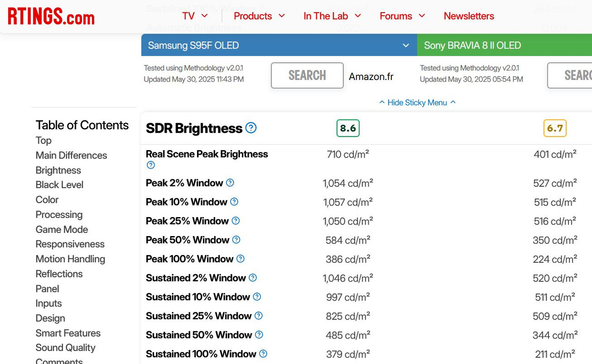Select Sony 350 cd/m² peak 50% value
The width and height of the screenshot is (592, 364).
555,240
